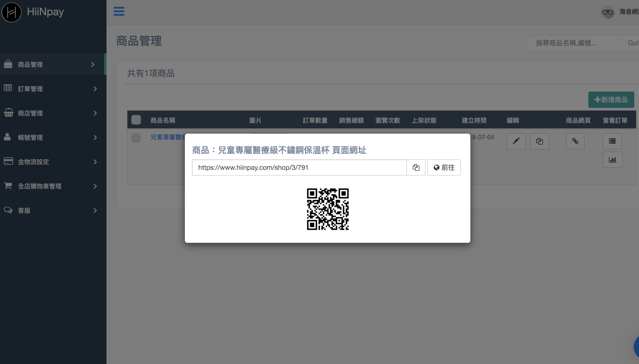The height and width of the screenshot is (364, 639).
Task: Click the basket icon for 商店管理
Action: click(x=9, y=113)
